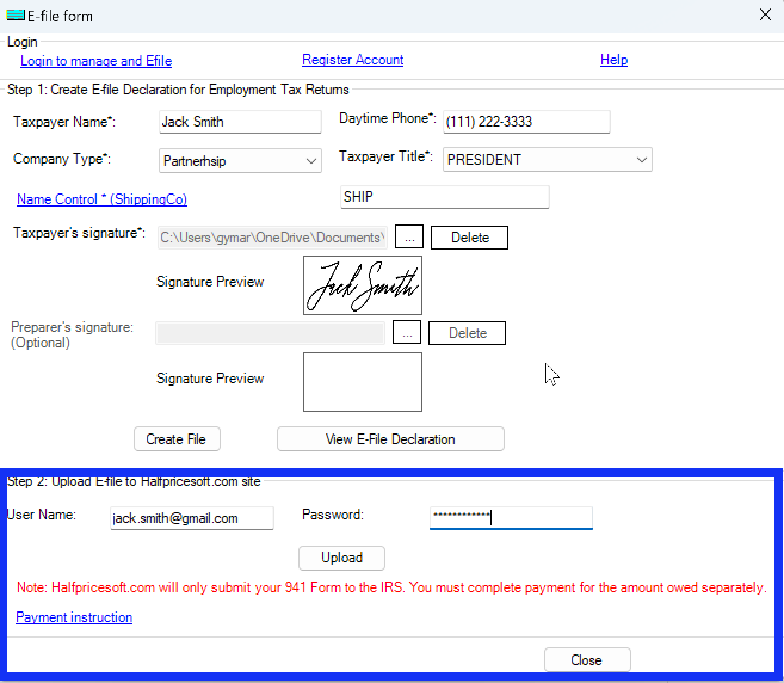
Task: Click the SHIP name control field
Action: click(x=444, y=197)
